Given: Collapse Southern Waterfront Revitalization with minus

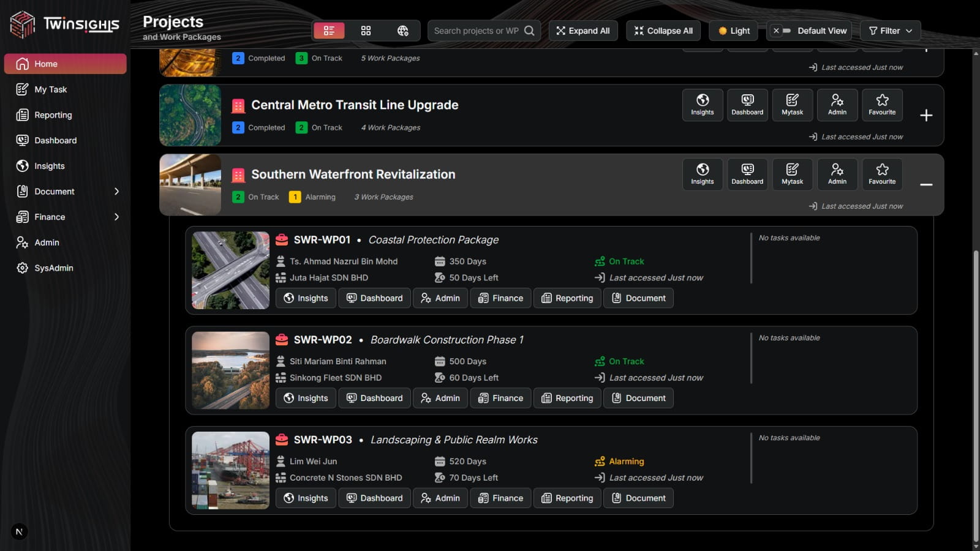Looking at the screenshot, I should click(925, 185).
